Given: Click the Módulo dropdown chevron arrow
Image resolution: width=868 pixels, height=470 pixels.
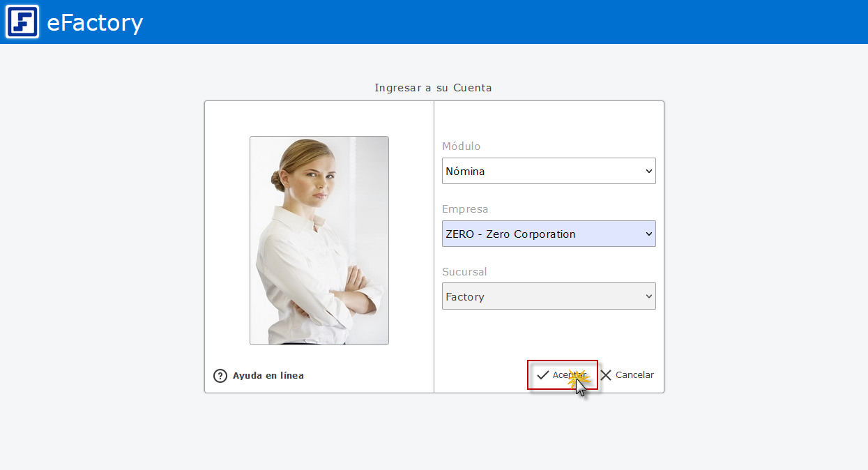Looking at the screenshot, I should [648, 171].
